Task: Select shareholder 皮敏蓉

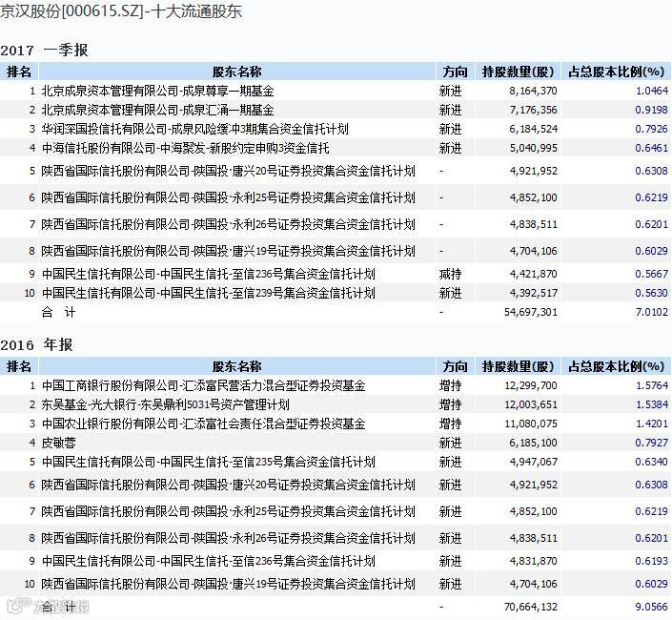Action: pos(59,443)
